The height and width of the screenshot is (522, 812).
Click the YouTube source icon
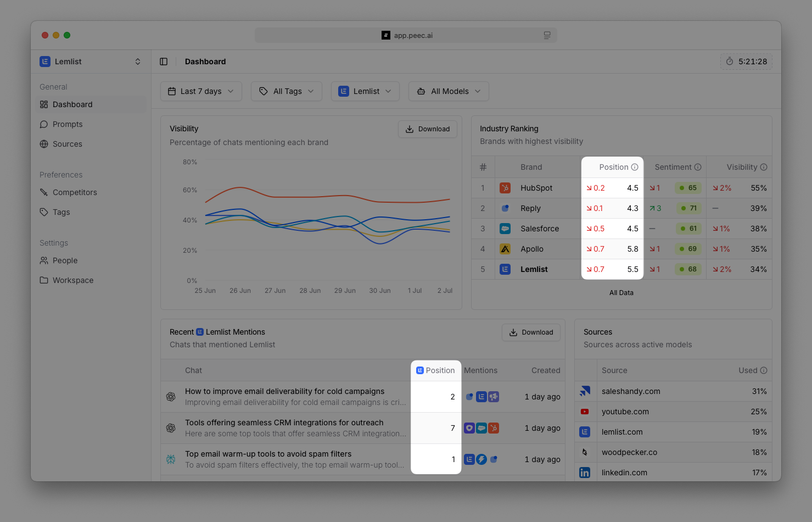pos(585,411)
